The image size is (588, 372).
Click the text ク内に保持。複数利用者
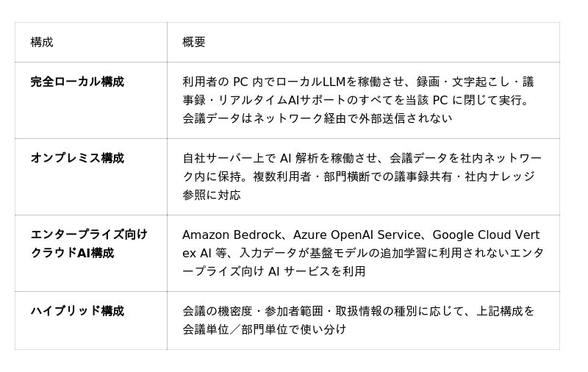pos(247,176)
